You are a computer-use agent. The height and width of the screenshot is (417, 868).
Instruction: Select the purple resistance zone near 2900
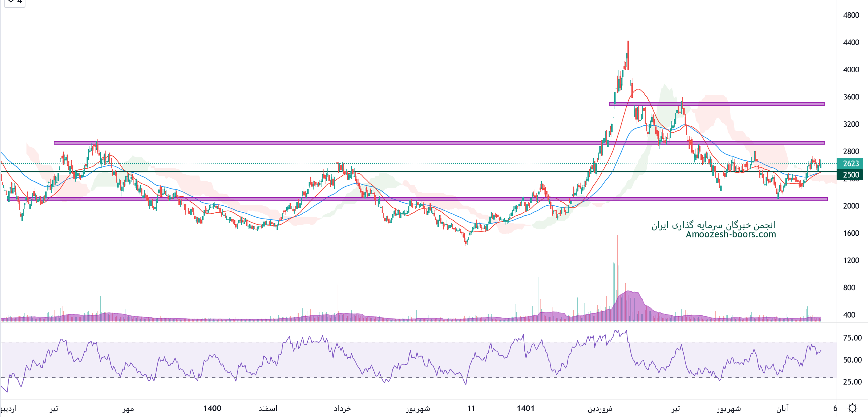tap(337, 143)
